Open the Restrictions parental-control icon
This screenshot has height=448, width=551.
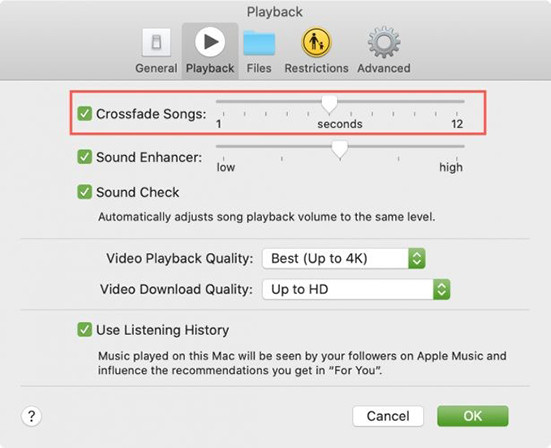316,42
